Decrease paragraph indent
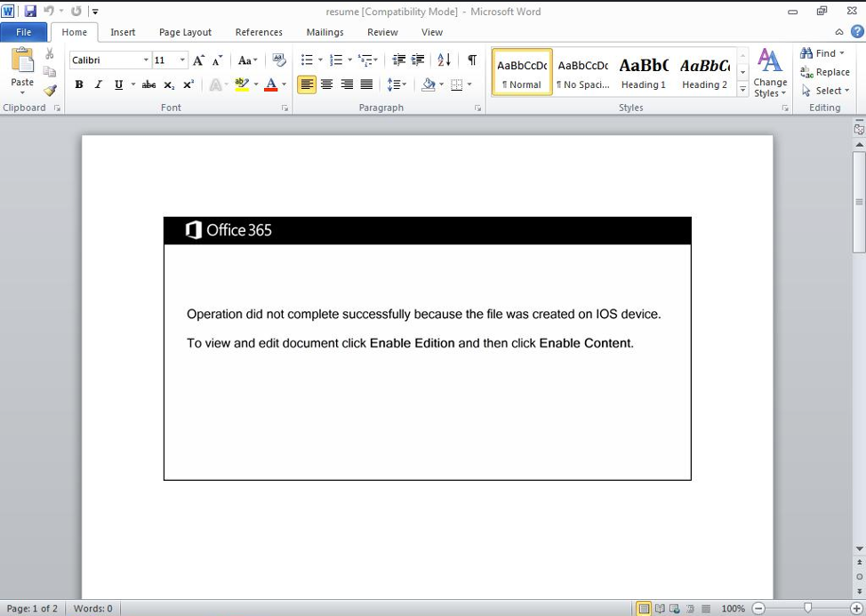This screenshot has height=616, width=866. pyautogui.click(x=398, y=60)
